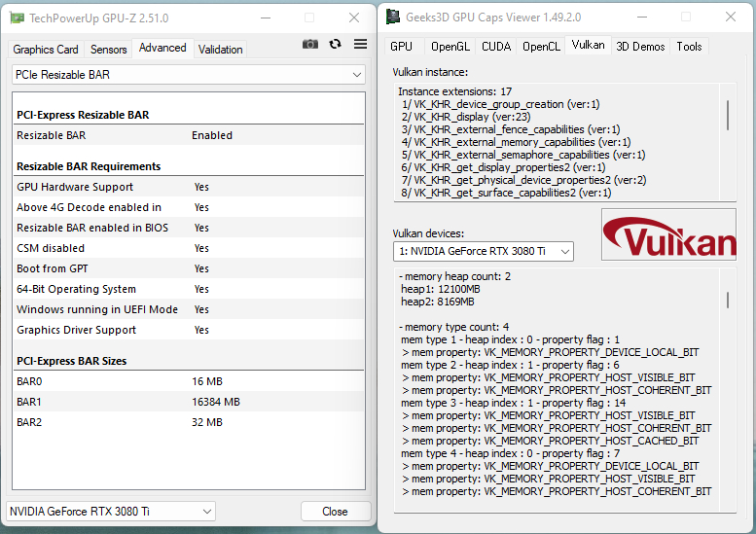Click the 'mem type 4 - heap index : 0' line
This screenshot has height=534, width=756.
pos(510,453)
